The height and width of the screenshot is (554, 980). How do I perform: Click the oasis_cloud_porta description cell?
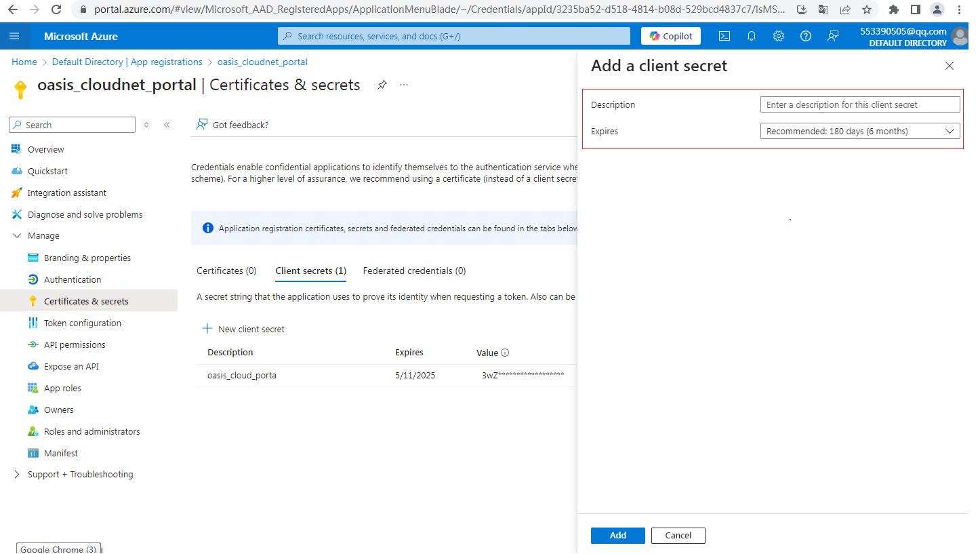(242, 375)
